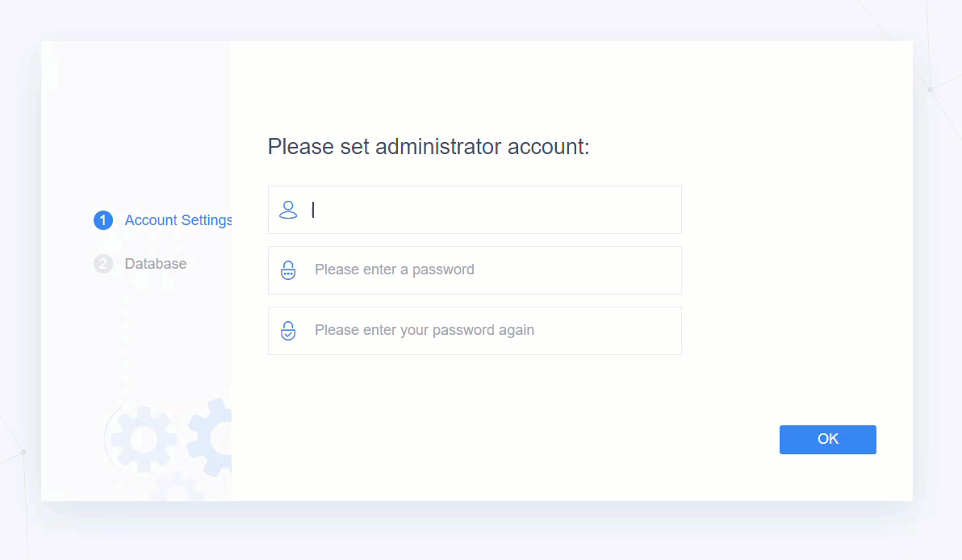Image resolution: width=962 pixels, height=560 pixels.
Task: Click the padlock icon in the password field
Action: [x=288, y=270]
